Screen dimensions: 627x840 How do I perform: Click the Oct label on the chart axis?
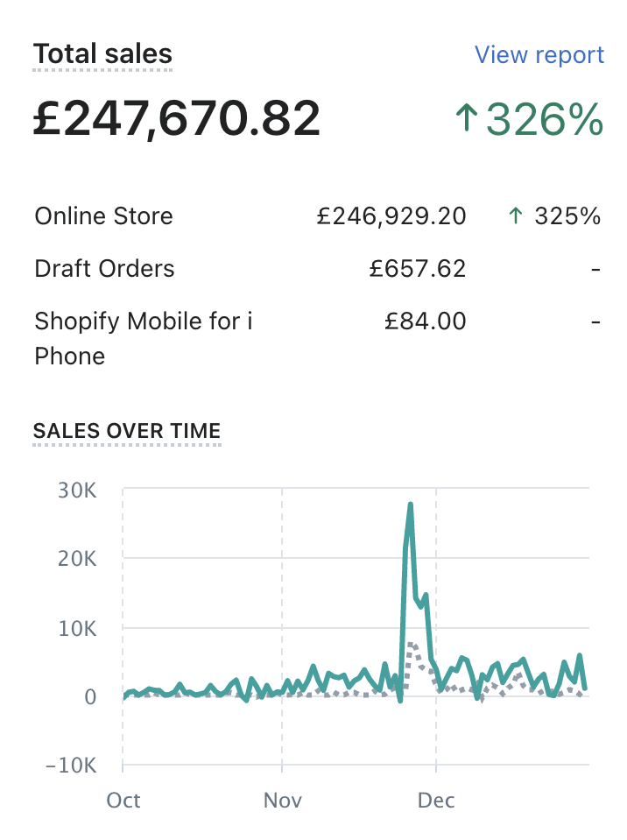(x=123, y=801)
